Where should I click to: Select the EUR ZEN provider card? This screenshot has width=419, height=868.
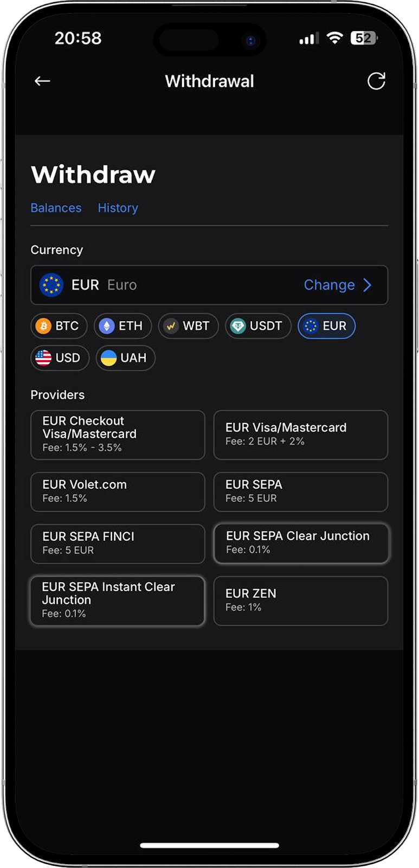click(301, 601)
